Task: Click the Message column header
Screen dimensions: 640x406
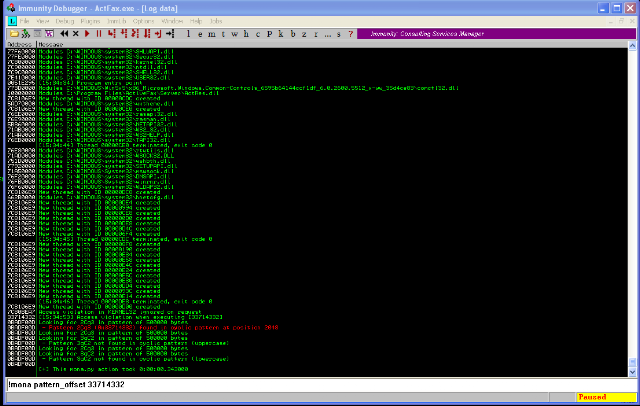Action: click(x=332, y=44)
